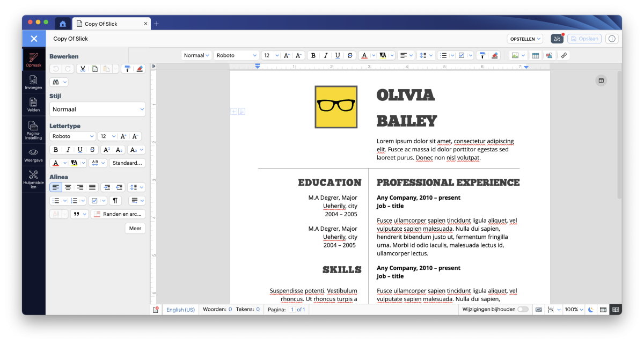
Task: Click the insert table icon in toolbar
Action: [535, 55]
